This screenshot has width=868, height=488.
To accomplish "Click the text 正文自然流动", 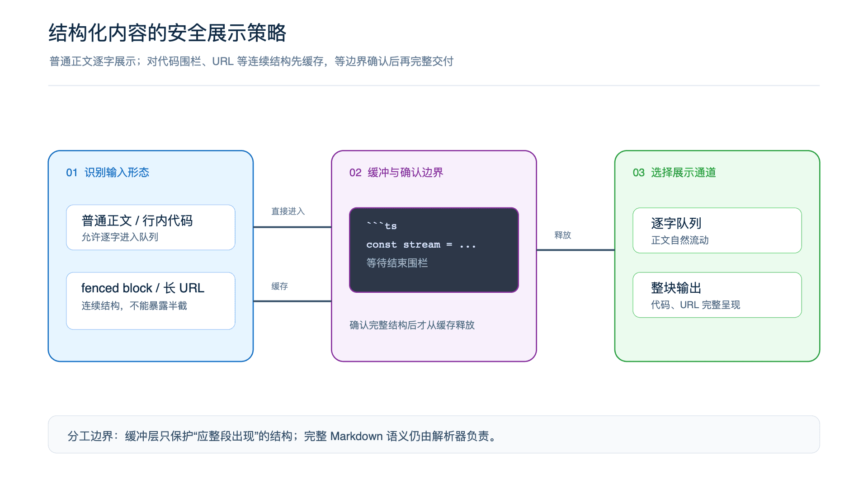I will 680,240.
